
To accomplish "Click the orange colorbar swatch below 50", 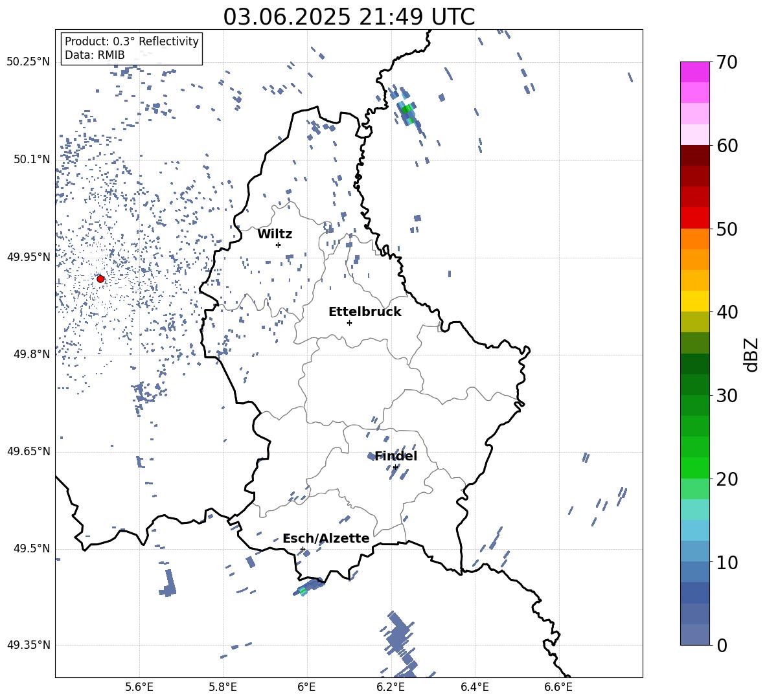I will point(695,238).
